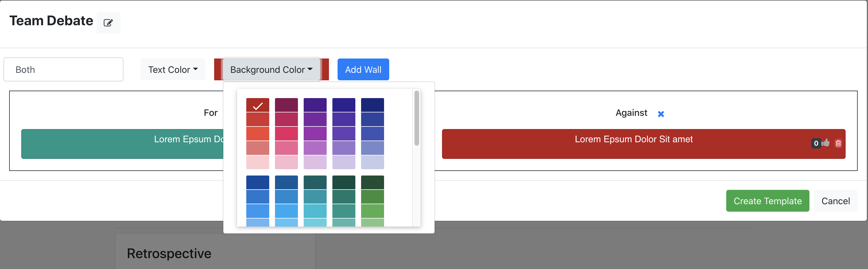The width and height of the screenshot is (868, 269).
Task: Click the Create Template button
Action: tap(768, 201)
